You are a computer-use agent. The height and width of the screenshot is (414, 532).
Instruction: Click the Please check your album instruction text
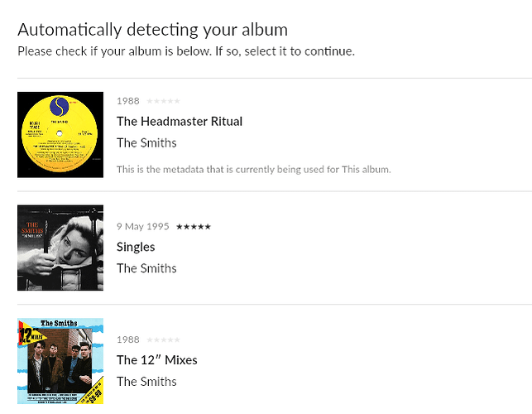[x=186, y=51]
